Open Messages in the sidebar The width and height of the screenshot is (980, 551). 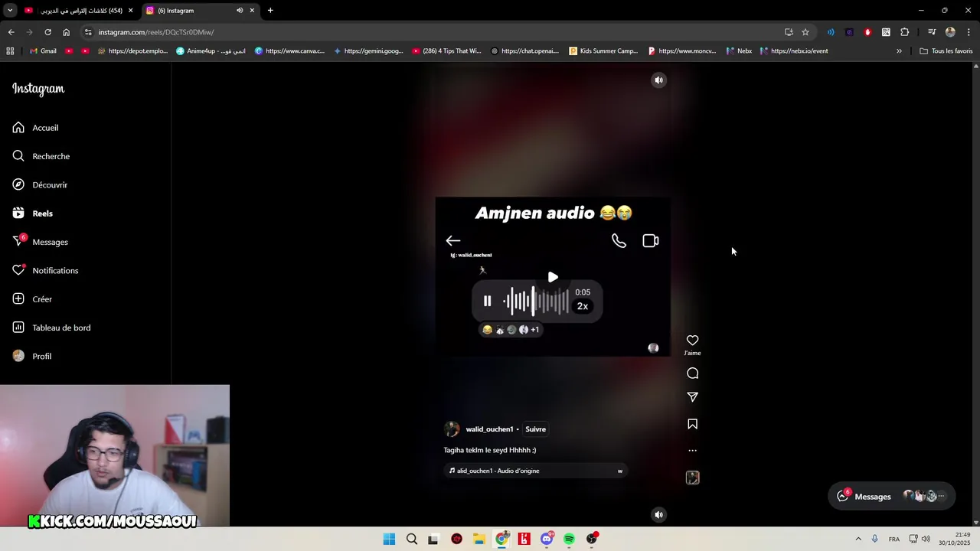pos(40,242)
